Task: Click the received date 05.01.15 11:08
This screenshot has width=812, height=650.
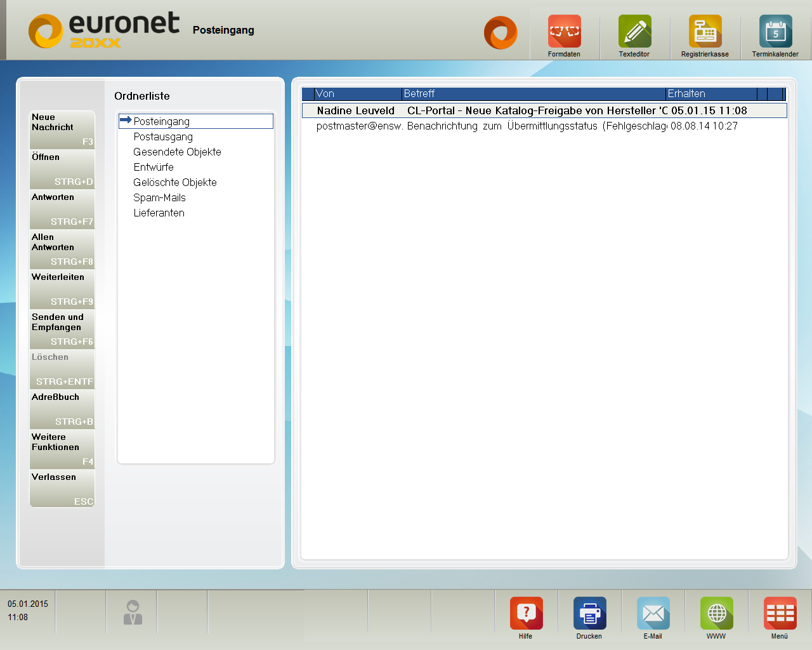Action: (709, 110)
